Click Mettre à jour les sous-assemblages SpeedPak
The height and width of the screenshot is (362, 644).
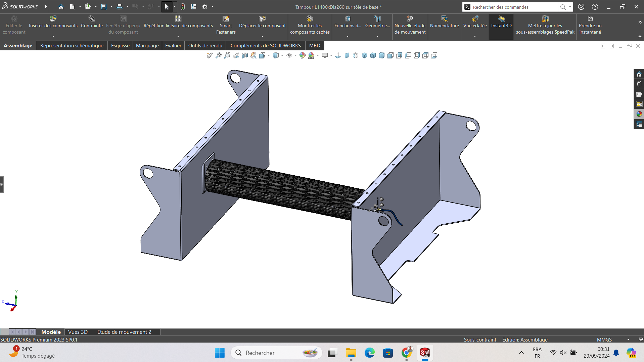[x=545, y=25]
